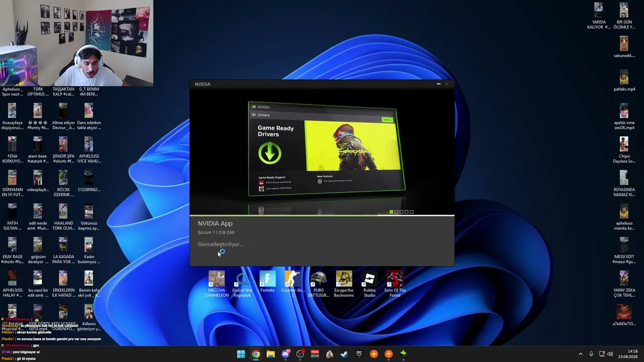This screenshot has height=362, width=644.
Task: Select the 'atam beee #atatürk' file
Action: (38, 150)
